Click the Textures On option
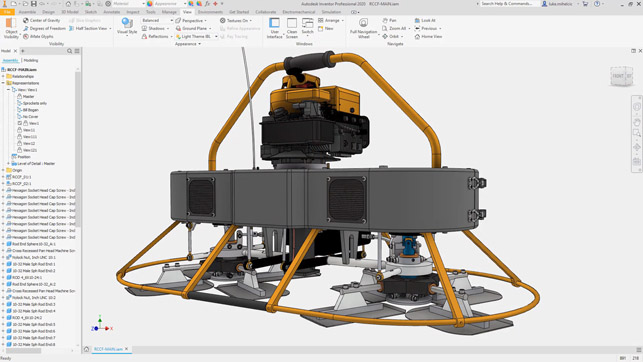 tap(235, 20)
